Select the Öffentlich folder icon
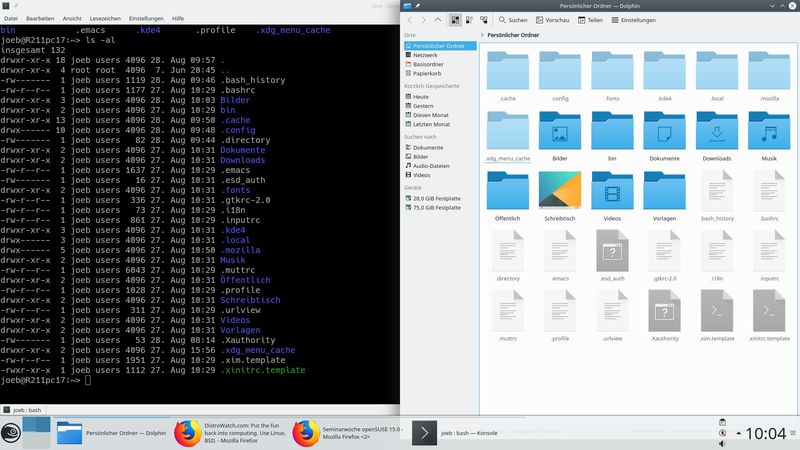This screenshot has width=800, height=450. (x=508, y=191)
